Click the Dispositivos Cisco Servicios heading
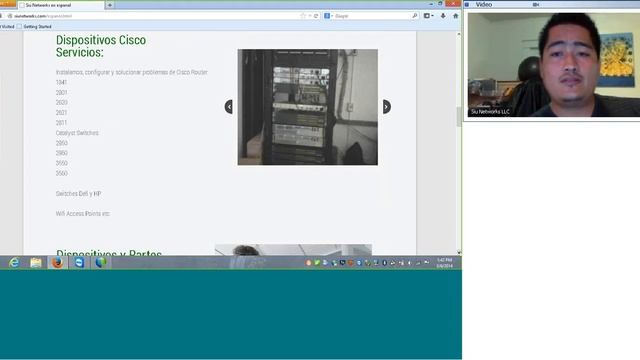 click(x=101, y=46)
